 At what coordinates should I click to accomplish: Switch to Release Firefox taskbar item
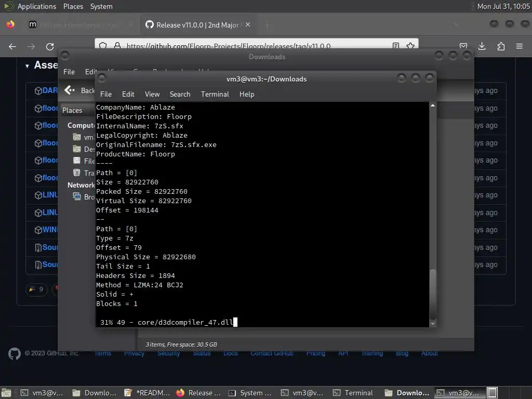click(199, 393)
